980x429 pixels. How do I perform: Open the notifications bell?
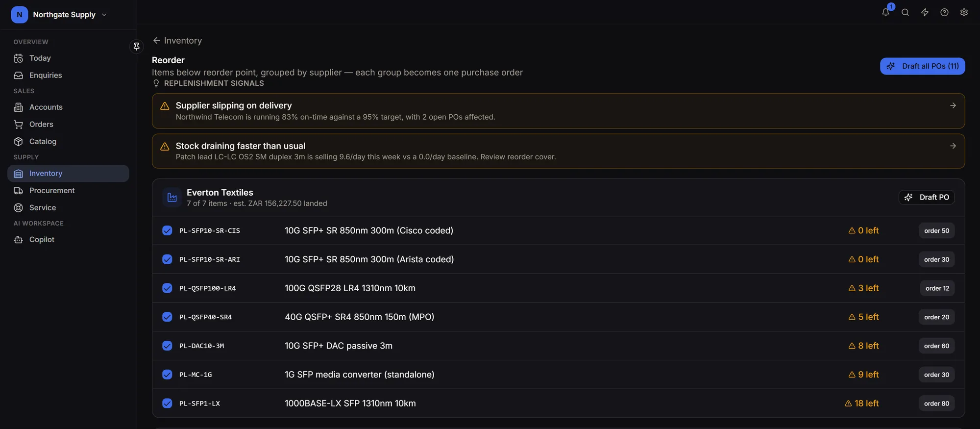tap(885, 13)
